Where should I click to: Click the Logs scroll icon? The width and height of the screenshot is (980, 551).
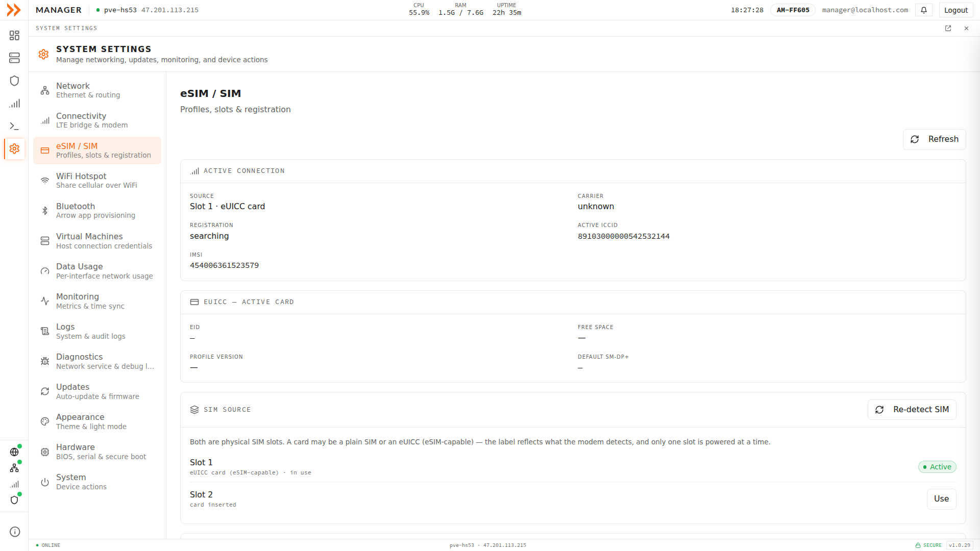coord(45,331)
